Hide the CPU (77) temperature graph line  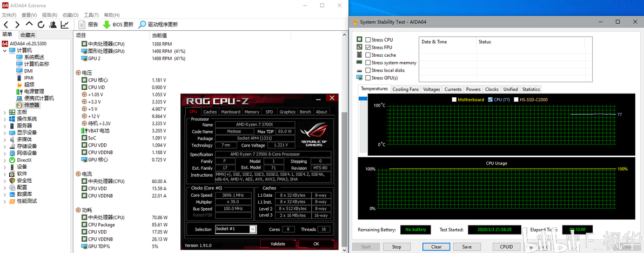[x=490, y=99]
